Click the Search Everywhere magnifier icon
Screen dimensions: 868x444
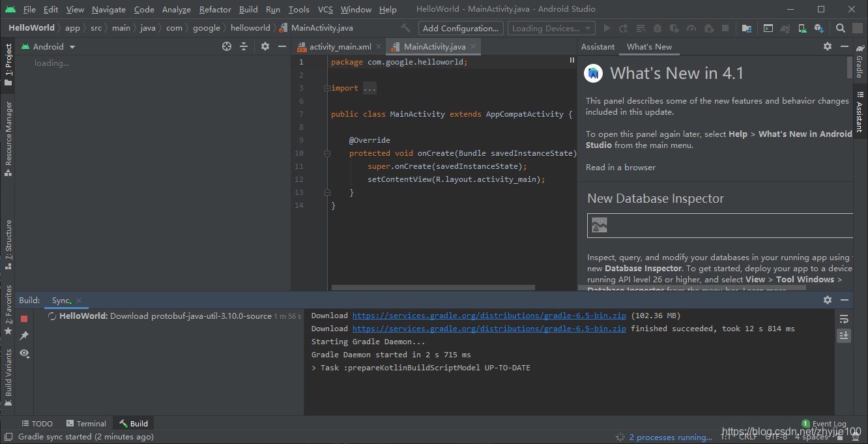tap(841, 28)
